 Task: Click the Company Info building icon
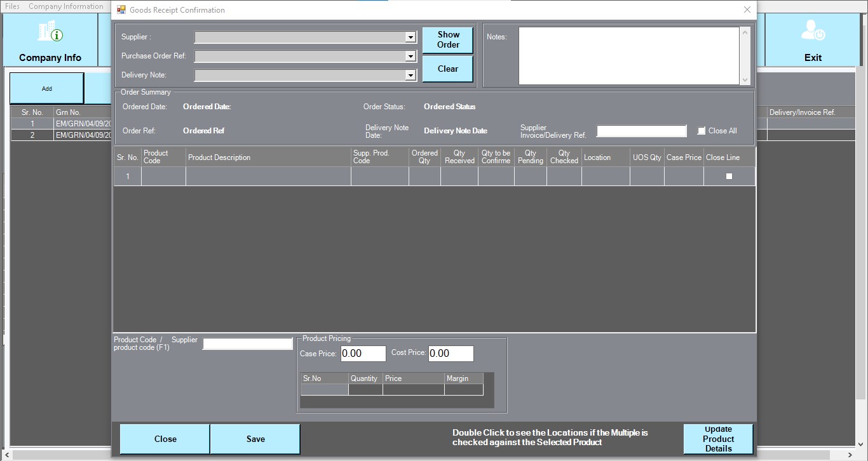[50, 31]
